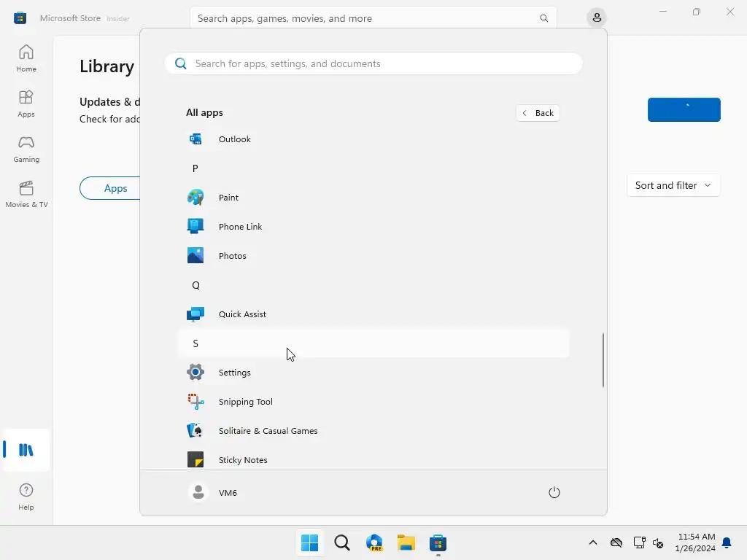This screenshot has height=560, width=747.
Task: Click the power button in the Start menu
Action: coord(554,492)
